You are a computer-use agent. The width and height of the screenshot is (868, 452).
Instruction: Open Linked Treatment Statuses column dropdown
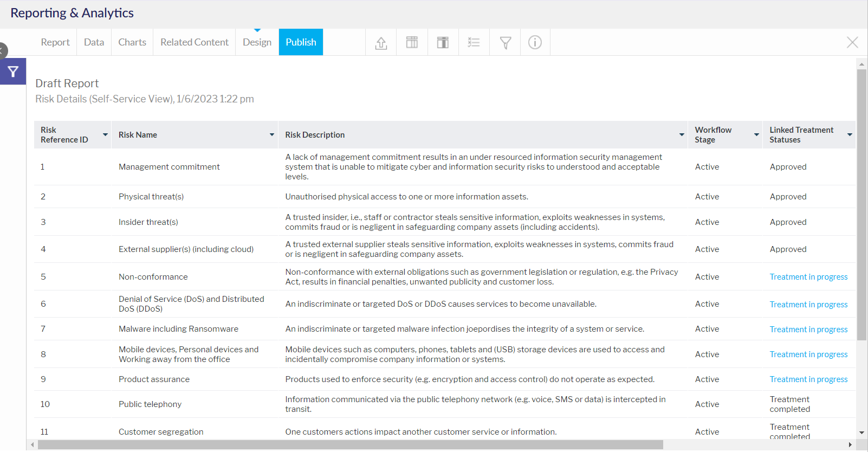(850, 134)
